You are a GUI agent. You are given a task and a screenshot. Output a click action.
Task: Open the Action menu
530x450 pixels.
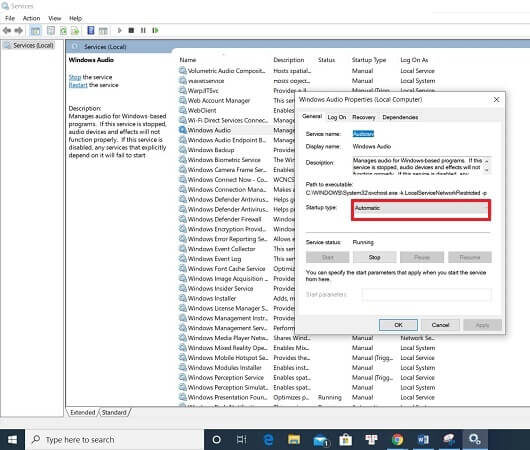tap(31, 18)
